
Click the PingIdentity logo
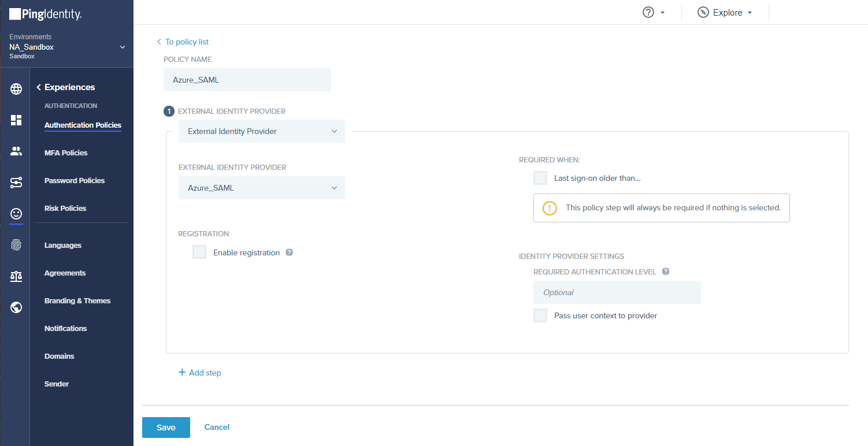[44, 13]
